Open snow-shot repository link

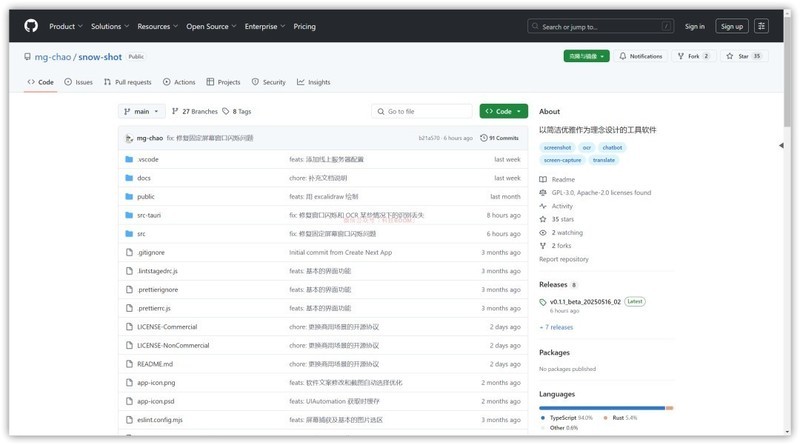point(100,57)
